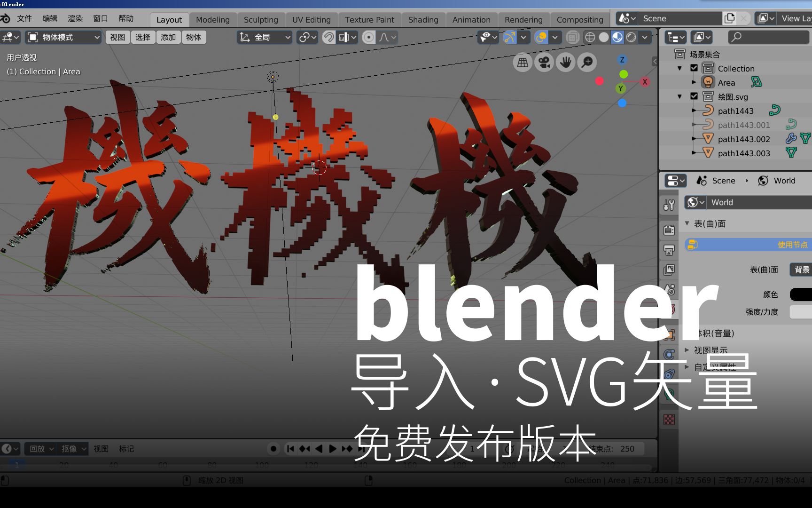This screenshot has height=508, width=812.
Task: Activate the zoom magnifier gizmo in viewport
Action: [587, 62]
